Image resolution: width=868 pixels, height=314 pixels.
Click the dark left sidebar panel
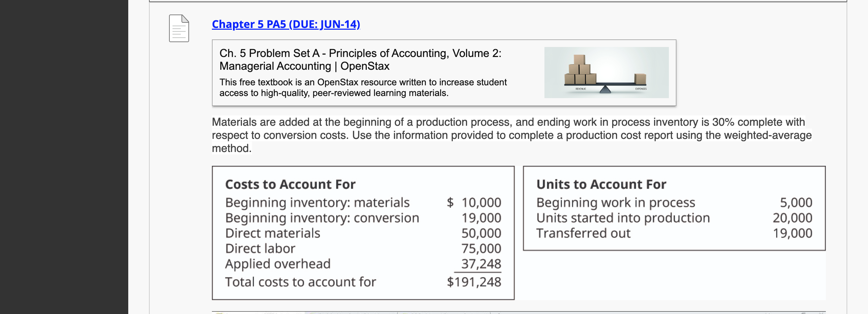pos(64,157)
